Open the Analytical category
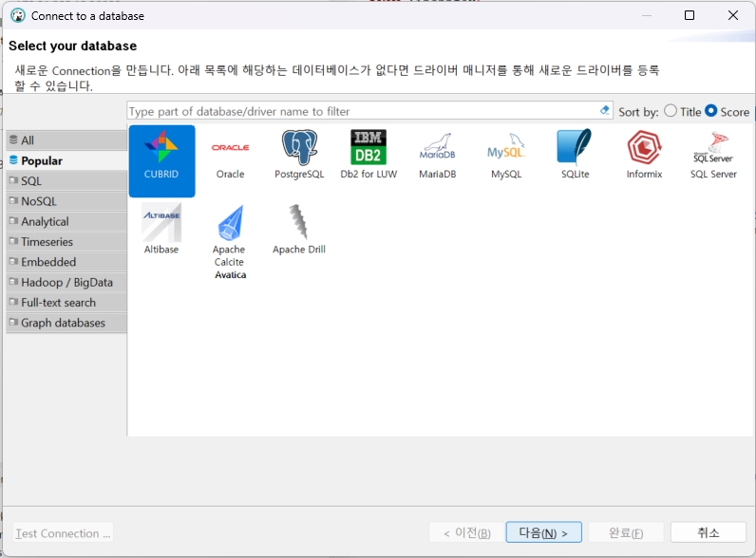This screenshot has width=756, height=558. (66, 221)
